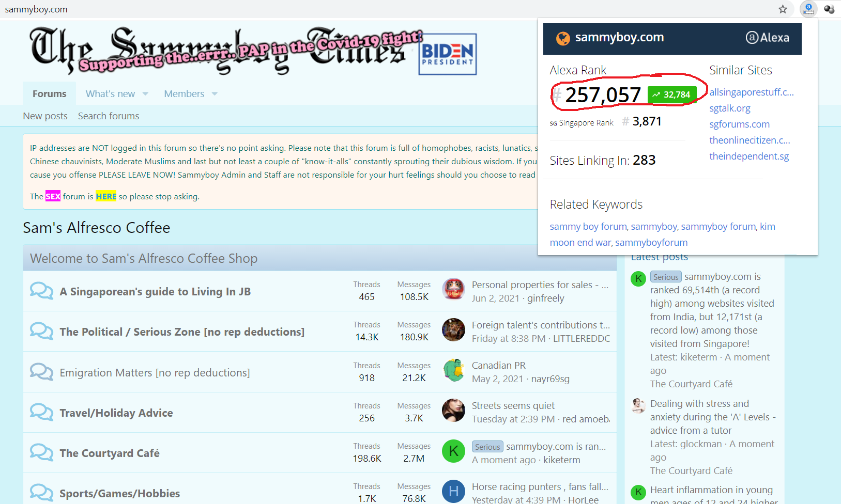Open 'Dealing with stress and anxiety' latest post

[x=713, y=417]
